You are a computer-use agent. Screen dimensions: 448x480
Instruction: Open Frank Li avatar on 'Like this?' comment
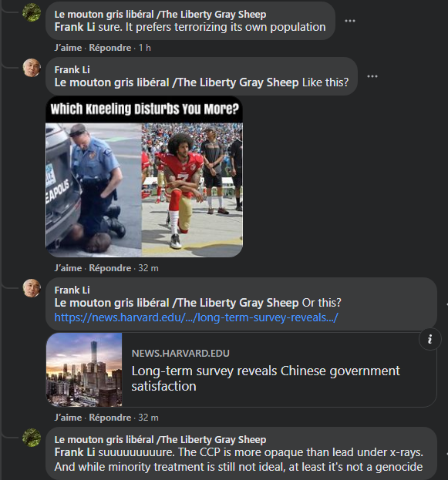(x=32, y=68)
